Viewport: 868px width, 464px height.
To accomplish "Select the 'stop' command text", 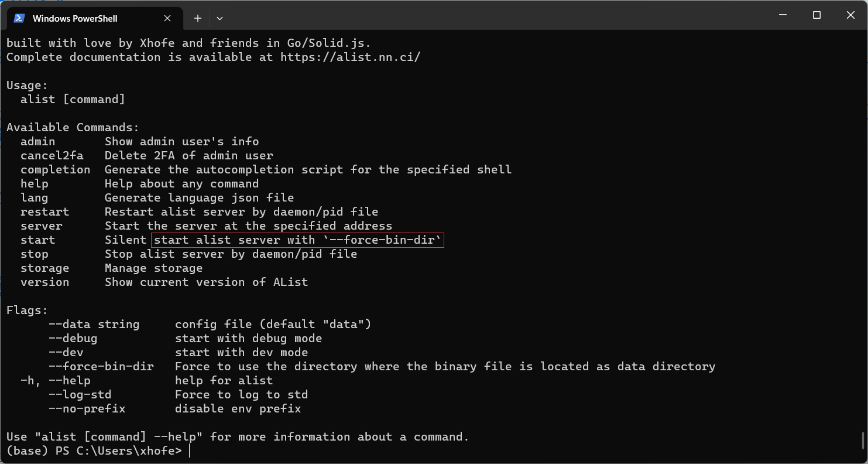I will click(x=35, y=254).
